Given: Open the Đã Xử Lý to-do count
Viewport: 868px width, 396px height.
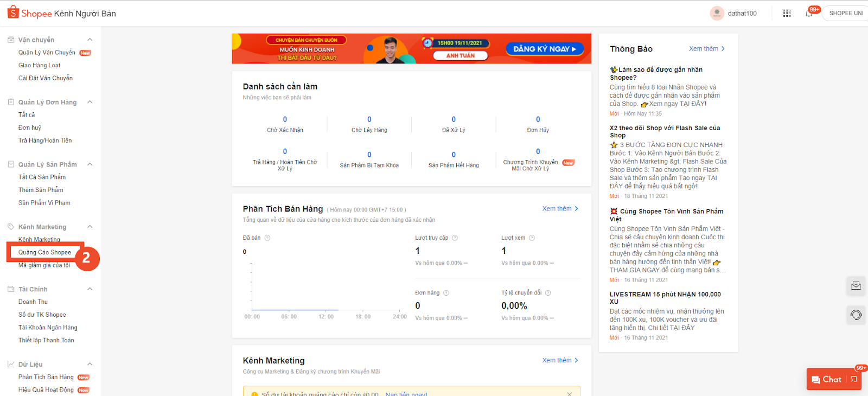Looking at the screenshot, I should click(x=454, y=124).
